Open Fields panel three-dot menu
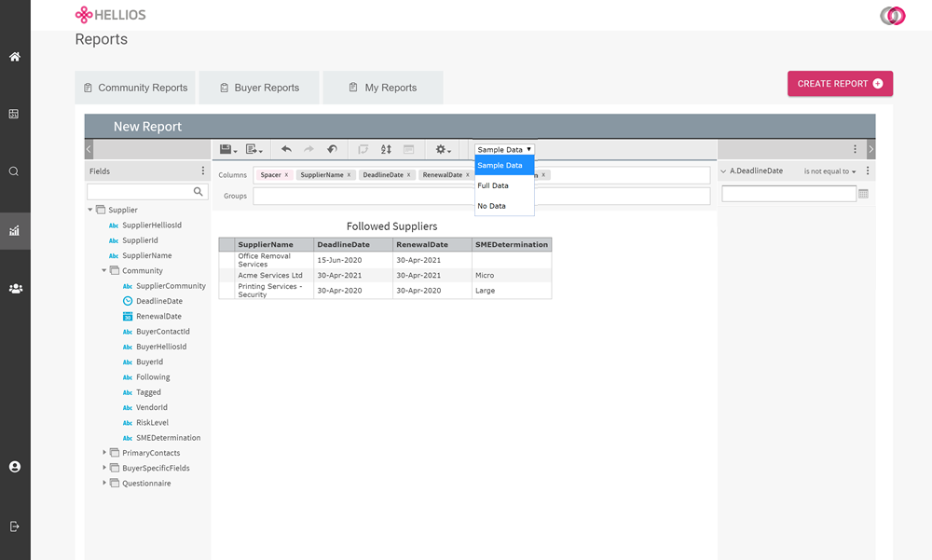The width and height of the screenshot is (932, 560). click(x=202, y=171)
